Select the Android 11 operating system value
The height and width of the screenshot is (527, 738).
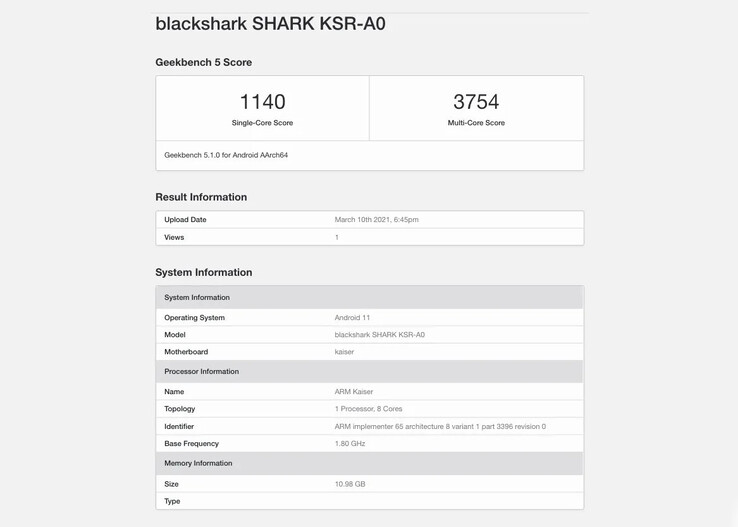pos(352,318)
